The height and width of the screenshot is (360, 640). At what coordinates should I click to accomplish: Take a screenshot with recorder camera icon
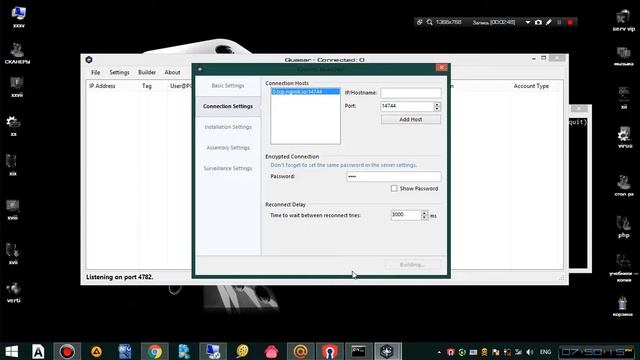click(538, 22)
